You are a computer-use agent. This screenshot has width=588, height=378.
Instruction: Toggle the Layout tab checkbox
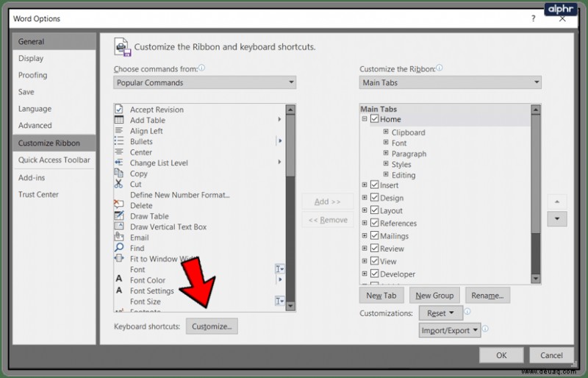click(x=374, y=210)
